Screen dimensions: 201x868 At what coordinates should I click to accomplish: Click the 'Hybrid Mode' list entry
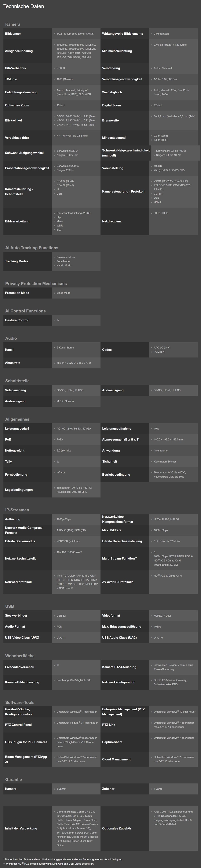[64, 266]
